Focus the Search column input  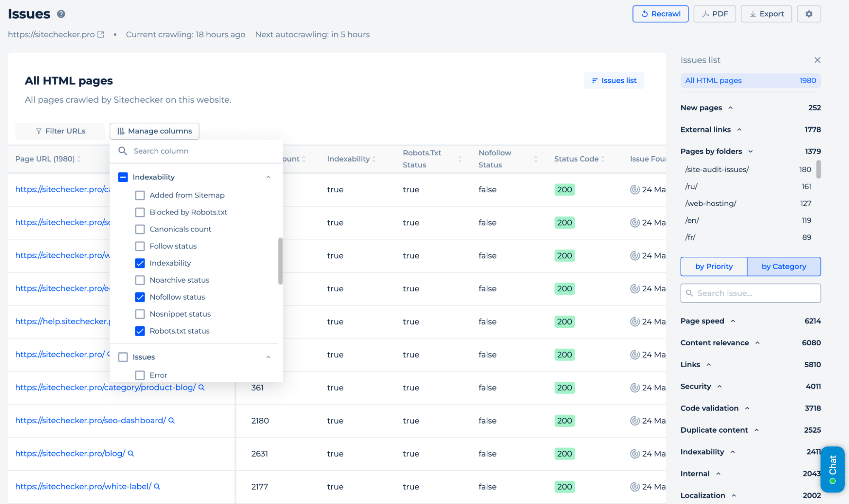pyautogui.click(x=196, y=151)
